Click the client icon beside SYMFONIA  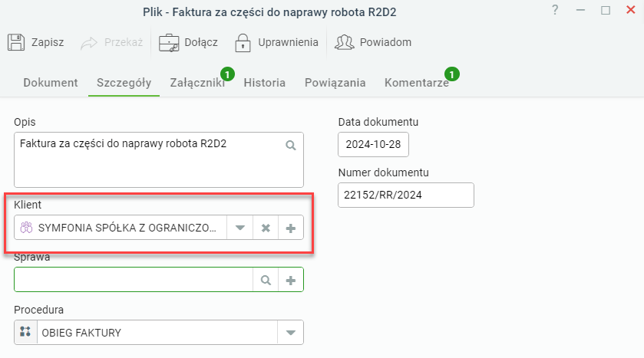(x=26, y=228)
